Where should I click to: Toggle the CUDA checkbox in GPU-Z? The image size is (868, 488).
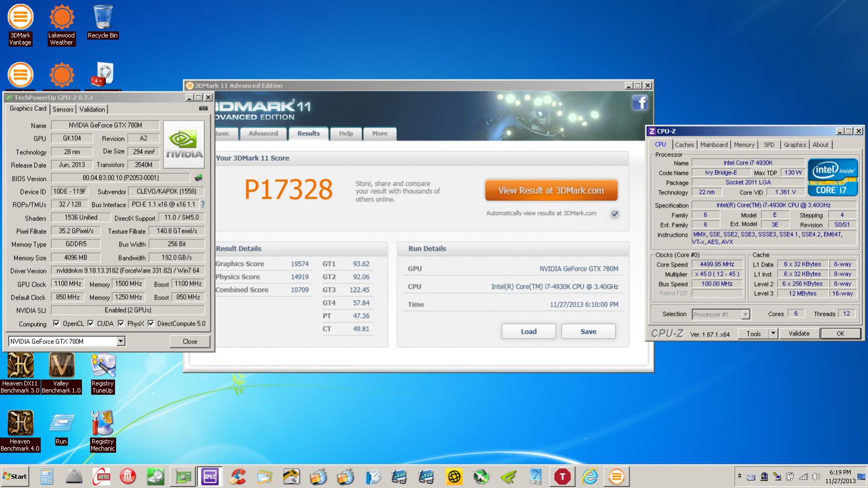pos(91,324)
